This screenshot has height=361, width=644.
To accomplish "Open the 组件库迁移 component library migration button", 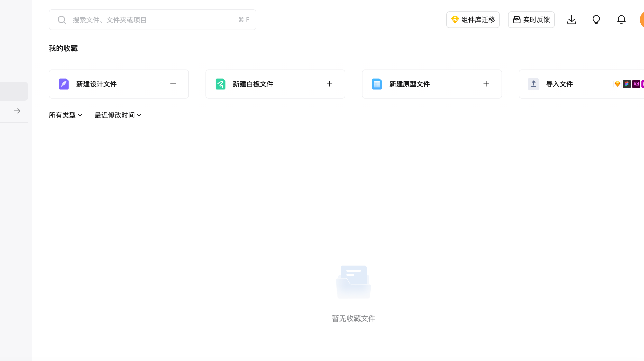I will point(473,20).
